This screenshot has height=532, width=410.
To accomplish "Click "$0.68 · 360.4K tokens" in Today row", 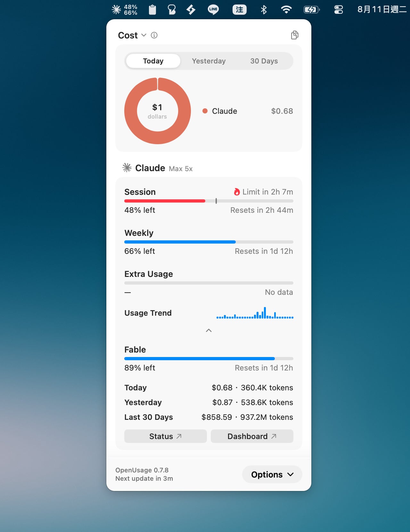I will pyautogui.click(x=252, y=387).
